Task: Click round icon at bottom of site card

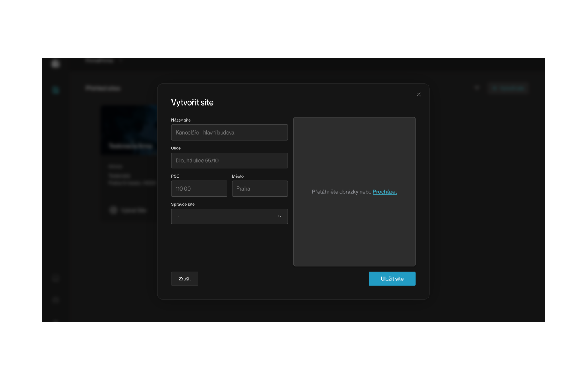Action: (113, 210)
